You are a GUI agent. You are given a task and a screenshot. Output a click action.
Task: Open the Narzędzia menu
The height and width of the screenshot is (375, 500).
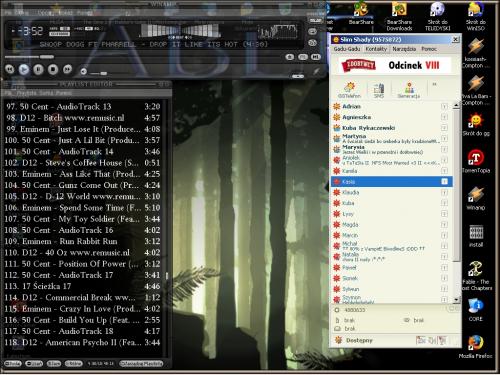[404, 49]
